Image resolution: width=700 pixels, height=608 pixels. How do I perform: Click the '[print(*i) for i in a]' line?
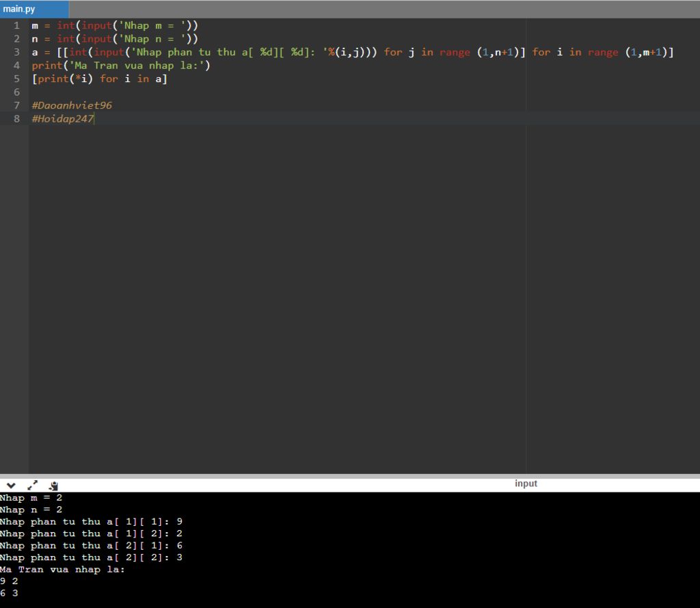pyautogui.click(x=99, y=79)
